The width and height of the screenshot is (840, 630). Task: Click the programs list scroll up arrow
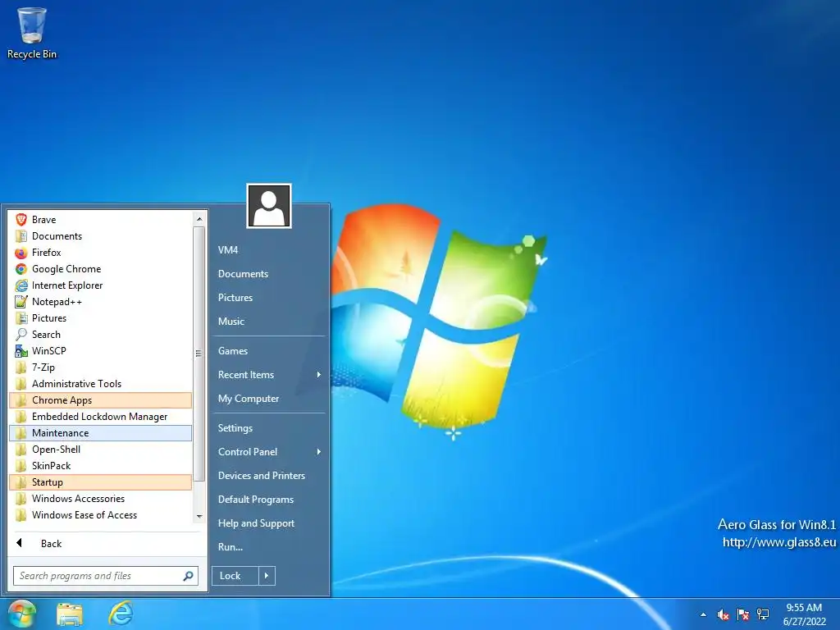pos(199,218)
